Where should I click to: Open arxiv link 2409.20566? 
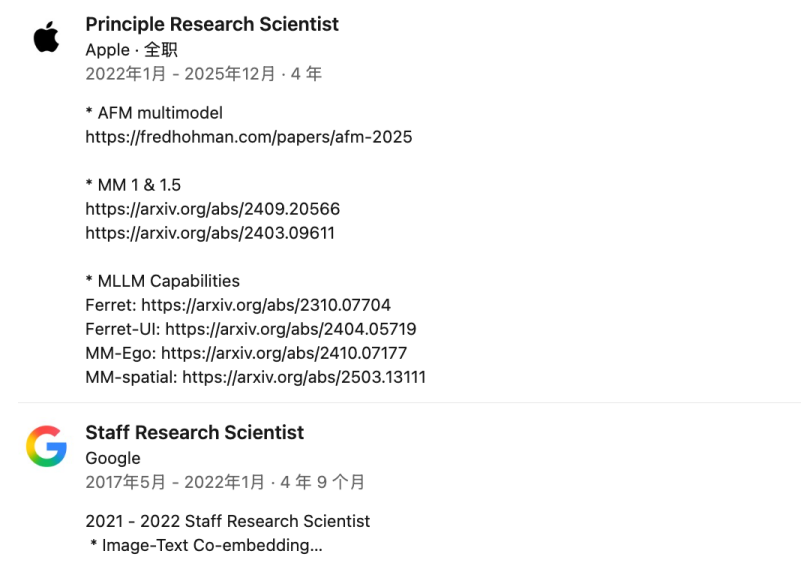point(212,209)
